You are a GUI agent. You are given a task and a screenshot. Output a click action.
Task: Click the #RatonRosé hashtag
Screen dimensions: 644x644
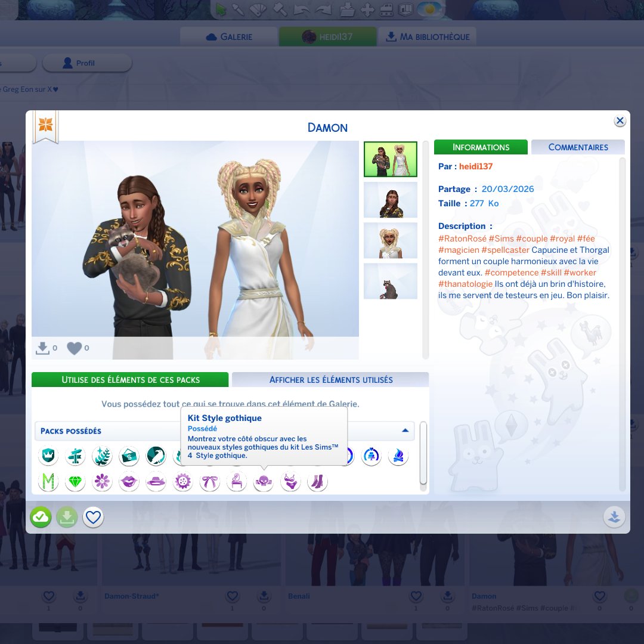tap(462, 239)
